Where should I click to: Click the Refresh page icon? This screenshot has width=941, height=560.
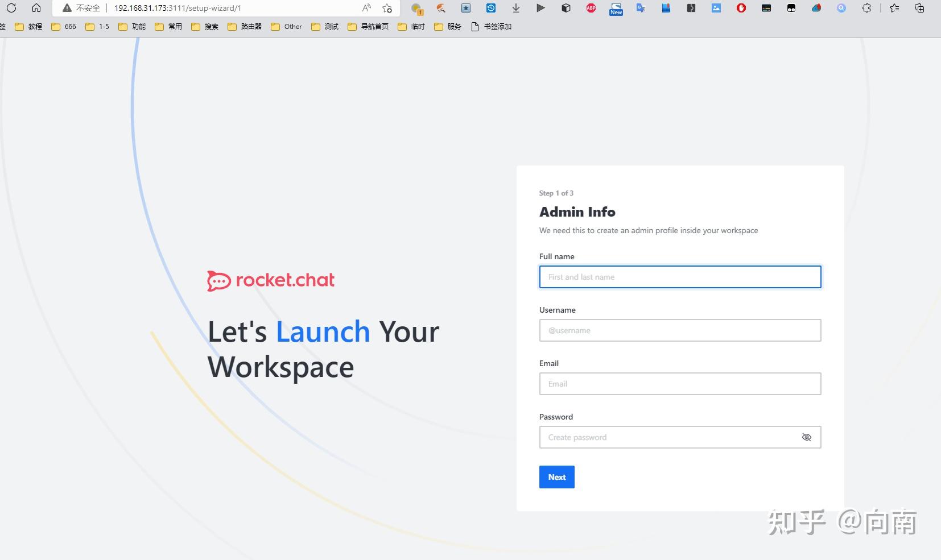click(11, 8)
